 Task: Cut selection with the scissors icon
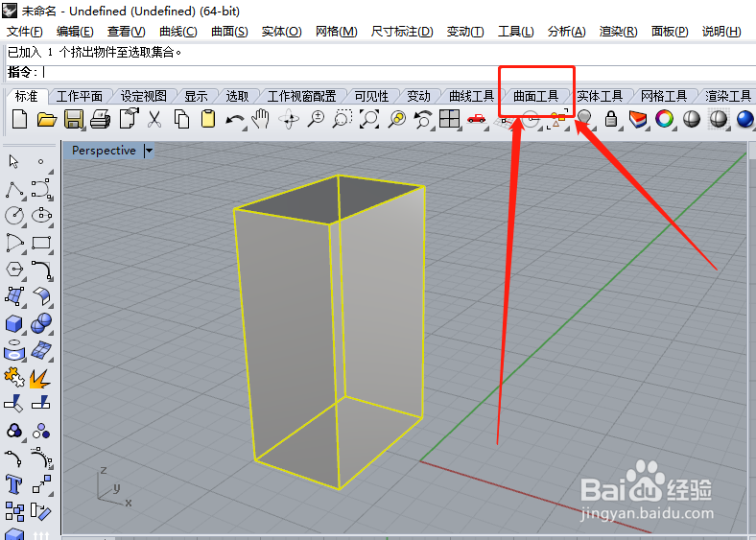(154, 119)
